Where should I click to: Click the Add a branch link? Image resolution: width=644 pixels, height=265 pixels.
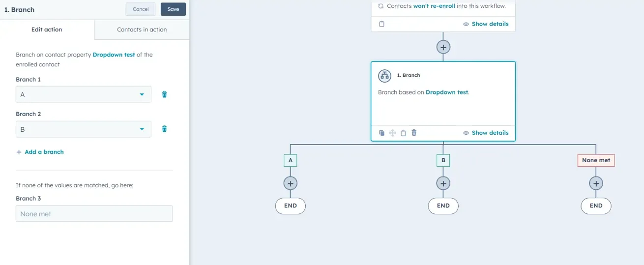(44, 152)
